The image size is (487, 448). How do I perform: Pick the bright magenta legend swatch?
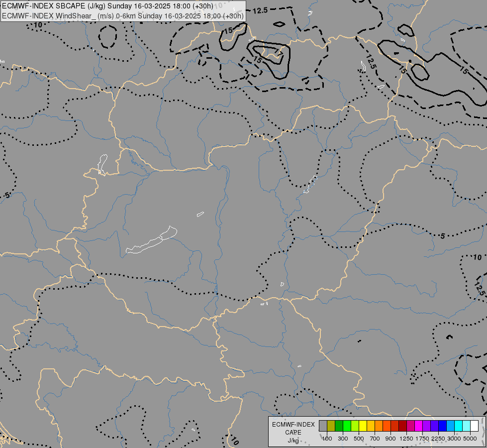(x=418, y=426)
